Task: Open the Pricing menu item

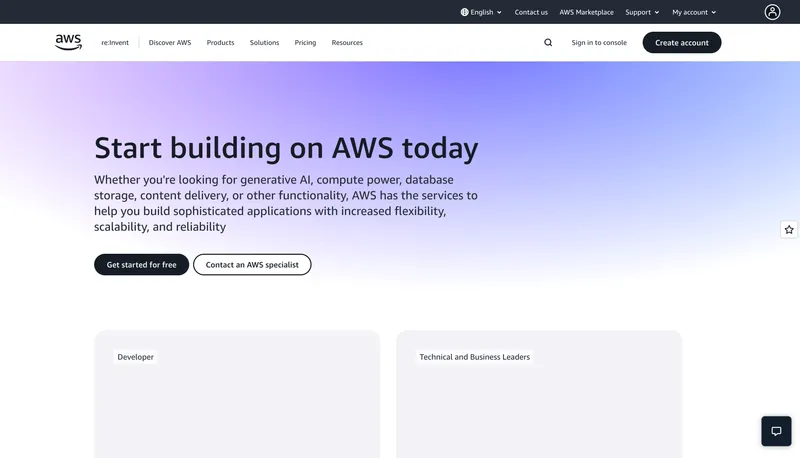Action: tap(305, 43)
